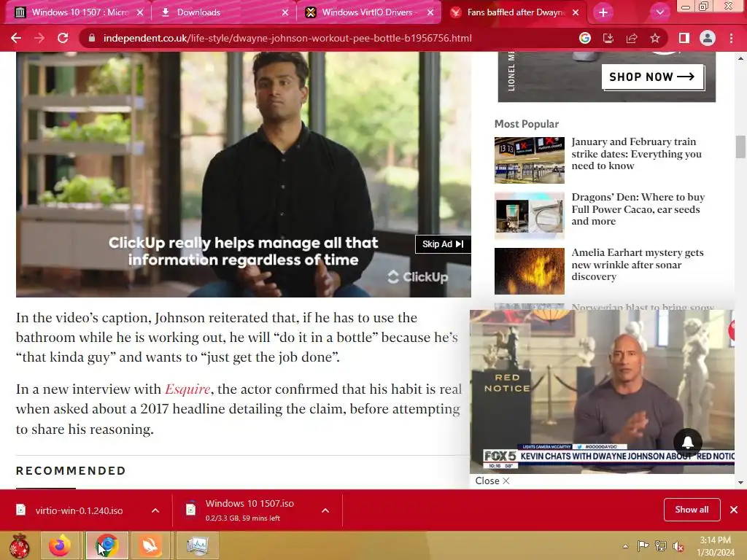The height and width of the screenshot is (560, 747).
Task: Click the notification bell on floating video
Action: (687, 443)
